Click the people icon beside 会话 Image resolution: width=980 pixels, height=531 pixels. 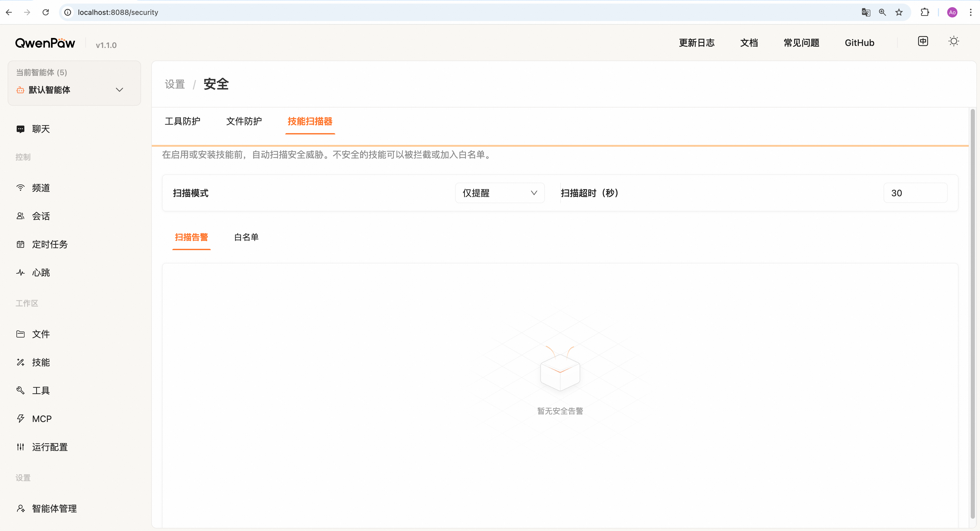click(21, 216)
